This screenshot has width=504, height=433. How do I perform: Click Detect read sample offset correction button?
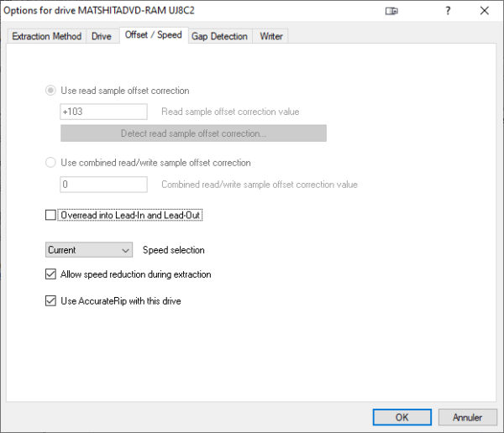(x=193, y=133)
